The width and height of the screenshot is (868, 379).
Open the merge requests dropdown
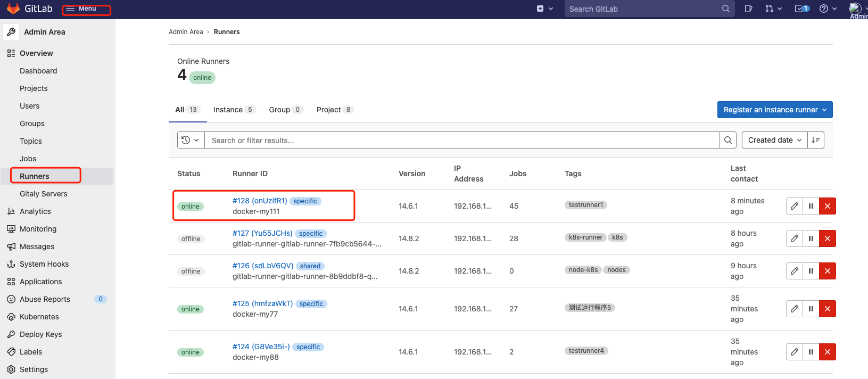(x=773, y=9)
